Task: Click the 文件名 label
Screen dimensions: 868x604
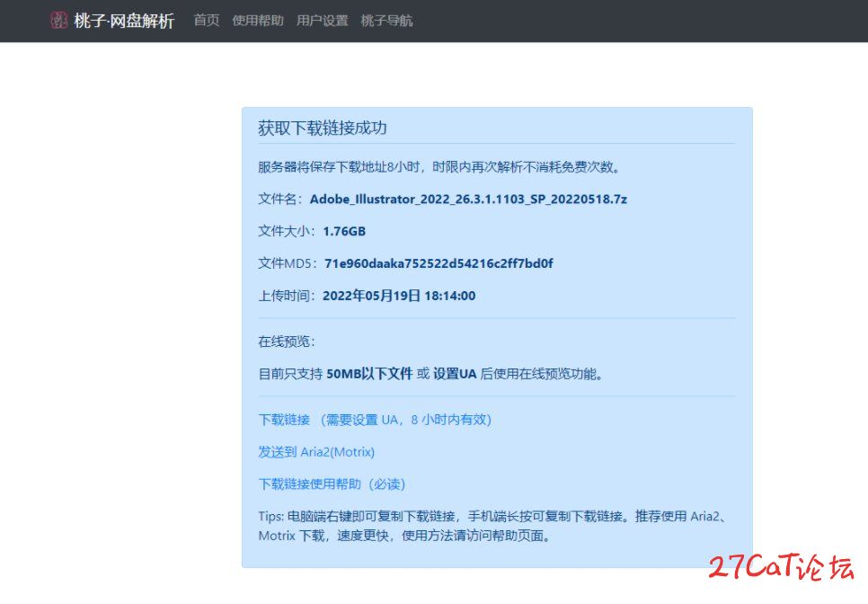Action: click(x=280, y=200)
